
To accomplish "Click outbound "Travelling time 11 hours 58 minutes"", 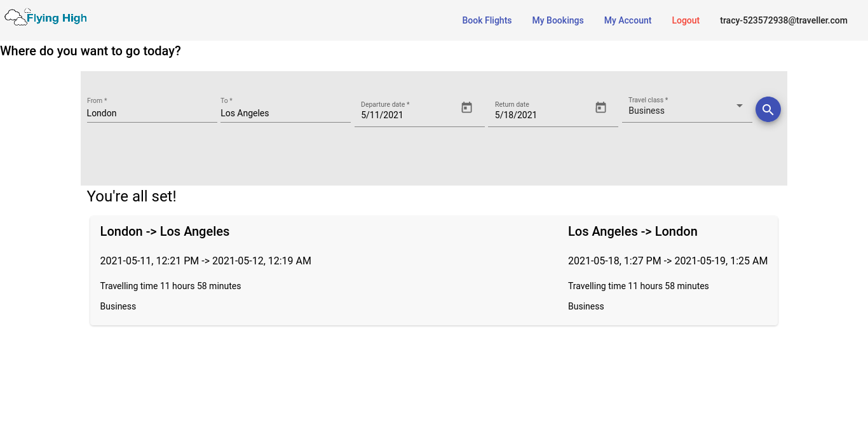I will click(x=170, y=286).
